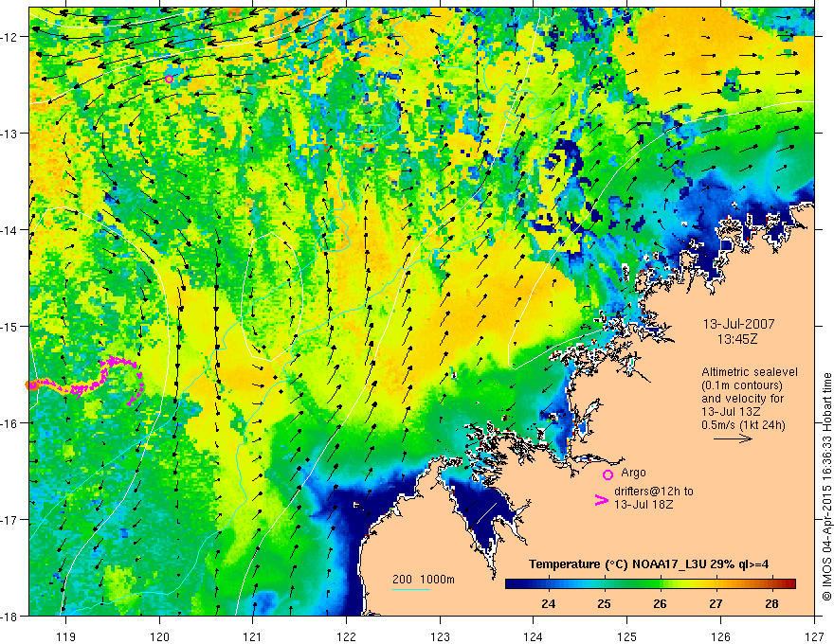Click the IMOS copyright timestamp text

click(x=827, y=487)
